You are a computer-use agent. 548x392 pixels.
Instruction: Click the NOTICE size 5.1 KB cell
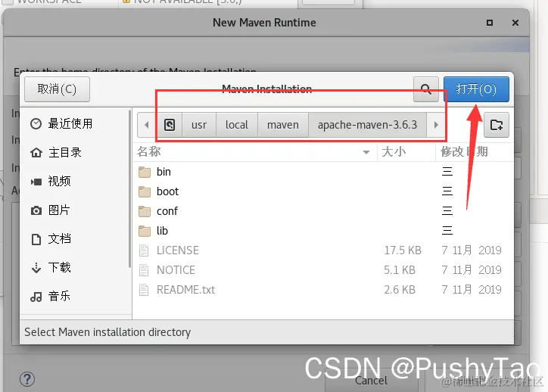point(400,269)
